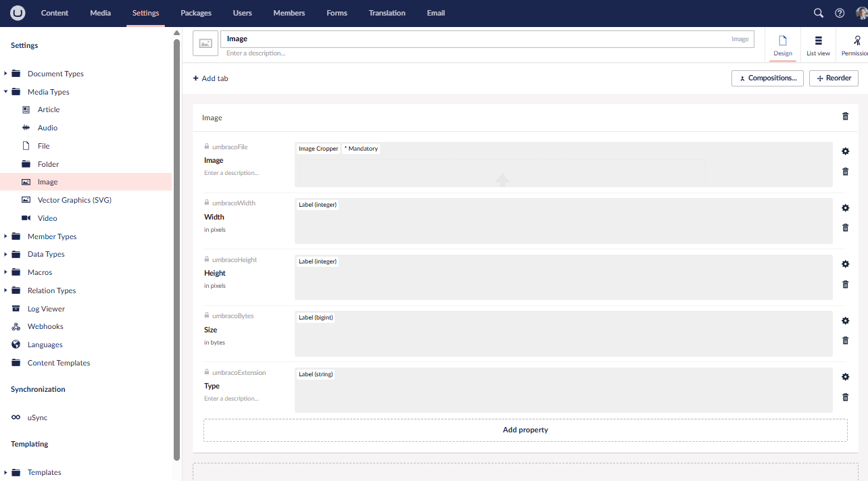
Task: Remove the Type property with trash icon
Action: pos(845,397)
